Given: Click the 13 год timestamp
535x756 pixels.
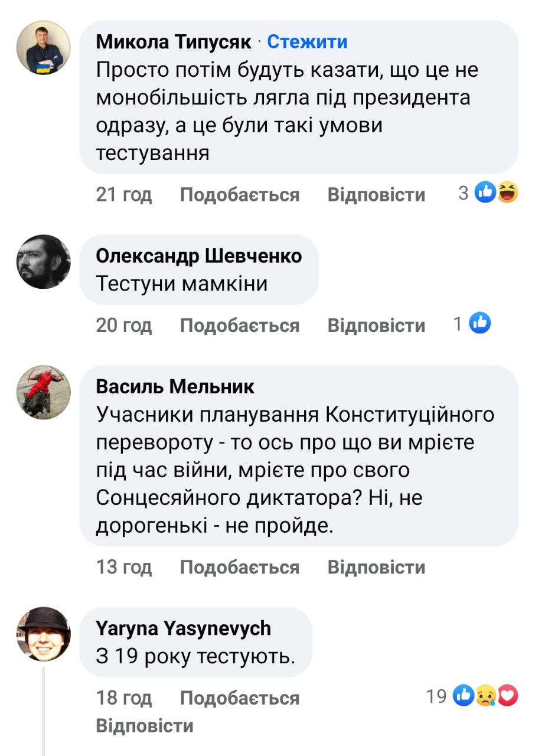Looking at the screenshot, I should pos(124,568).
